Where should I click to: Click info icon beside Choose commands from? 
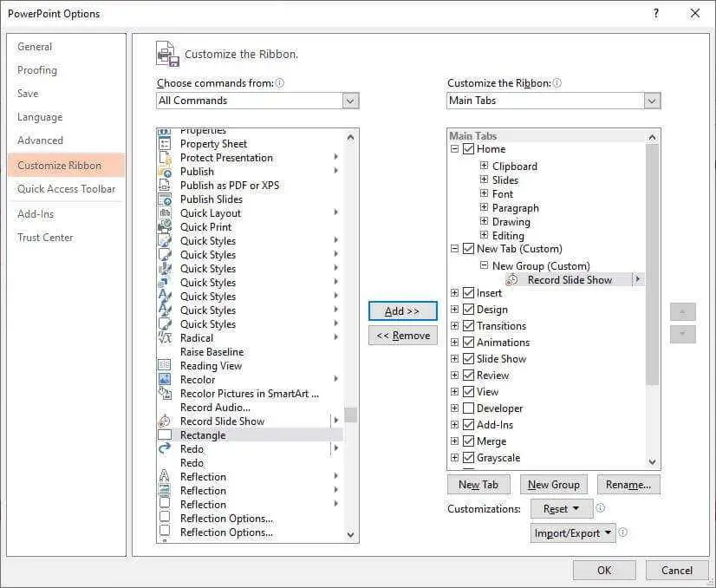[x=280, y=83]
